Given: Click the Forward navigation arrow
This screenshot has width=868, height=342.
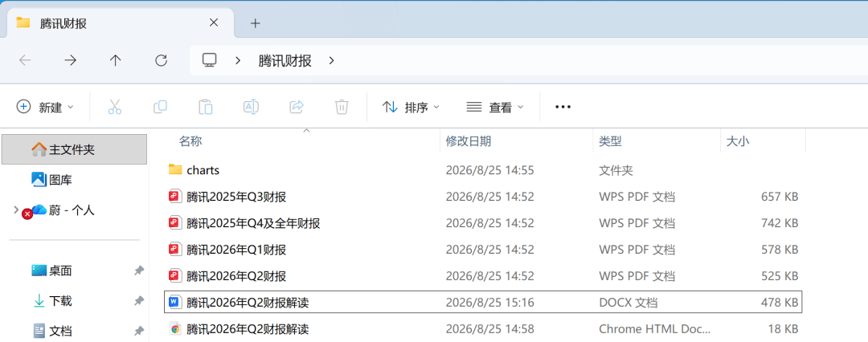Looking at the screenshot, I should pyautogui.click(x=70, y=60).
